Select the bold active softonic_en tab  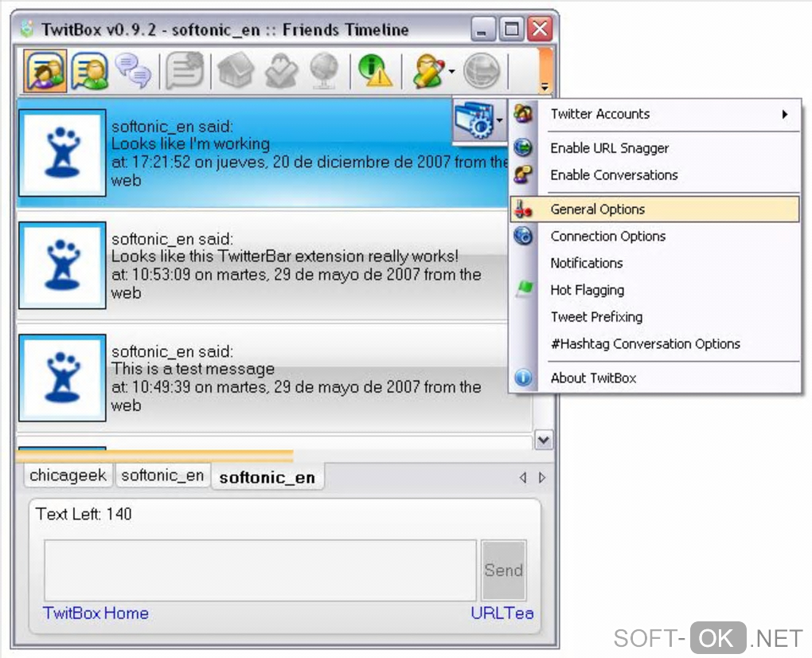click(267, 477)
